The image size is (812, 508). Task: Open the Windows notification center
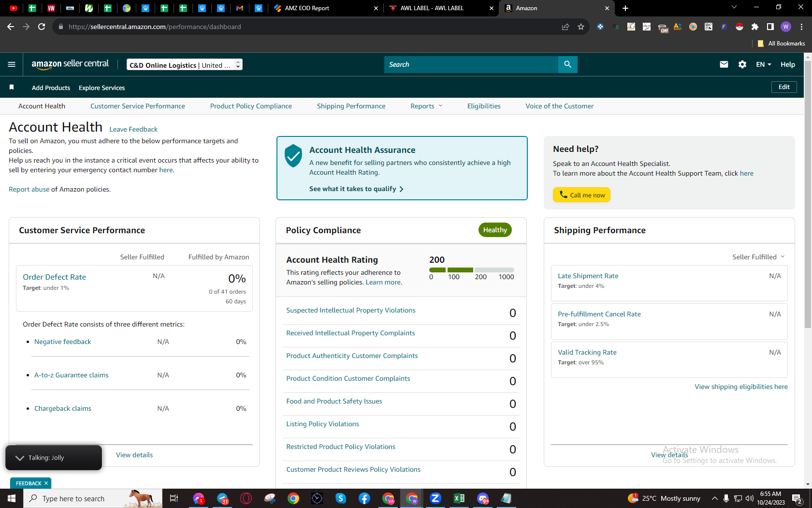[797, 498]
